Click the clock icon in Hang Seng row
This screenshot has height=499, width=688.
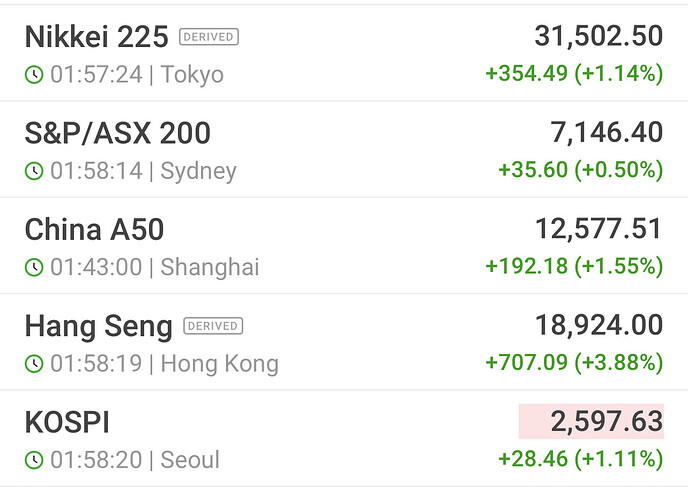pos(35,363)
